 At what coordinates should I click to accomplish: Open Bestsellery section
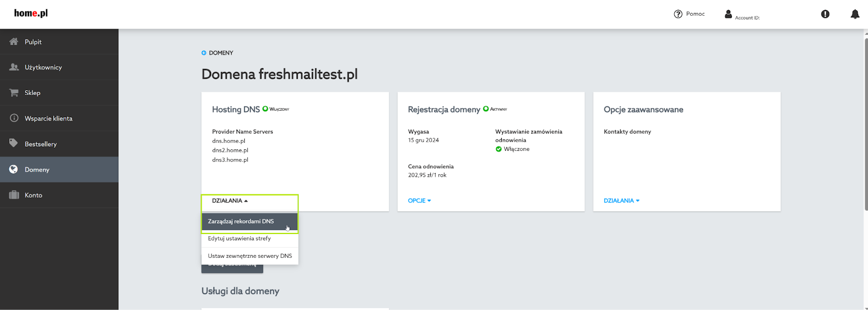tap(59, 144)
